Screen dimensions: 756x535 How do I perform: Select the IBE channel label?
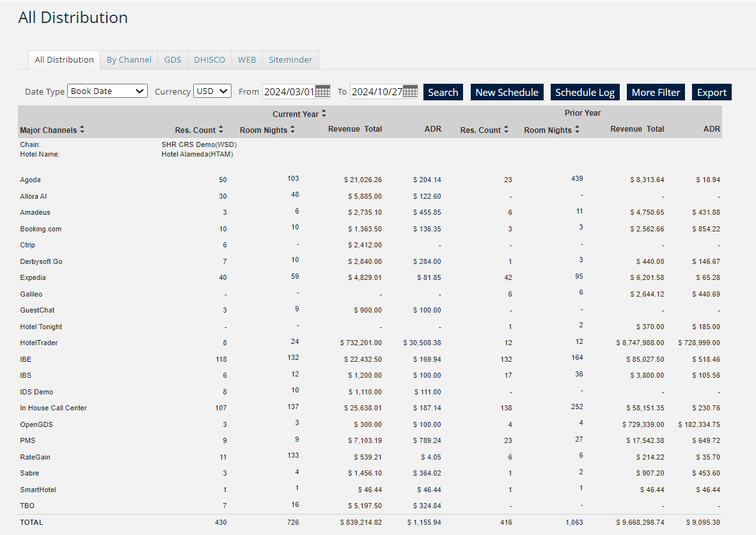click(26, 359)
